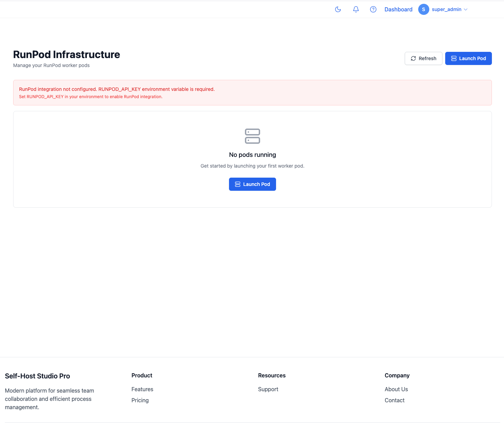The width and height of the screenshot is (504, 423).
Task: Open notifications via the bell icon
Action: [356, 9]
